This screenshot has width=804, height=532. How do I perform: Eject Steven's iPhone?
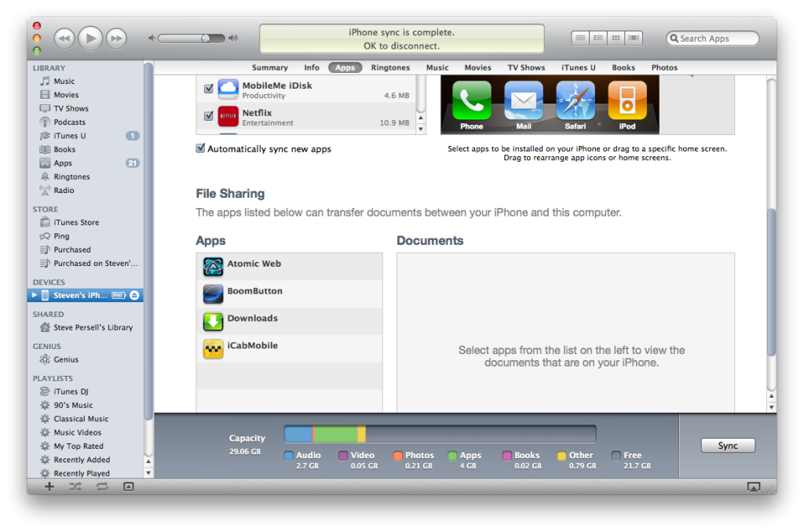tap(134, 295)
